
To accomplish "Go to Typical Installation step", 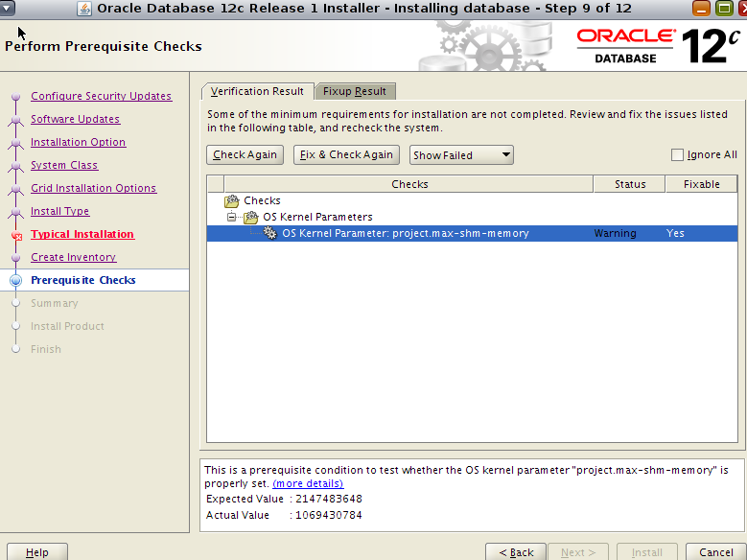I will pos(82,234).
